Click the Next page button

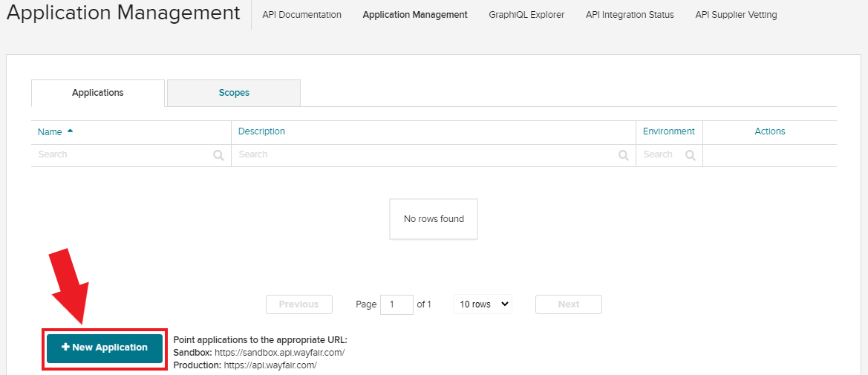(x=569, y=304)
